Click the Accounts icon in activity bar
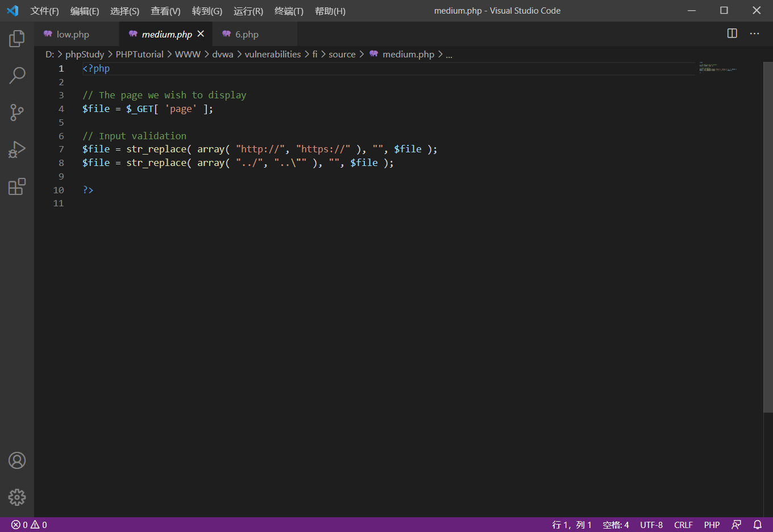 [17, 460]
